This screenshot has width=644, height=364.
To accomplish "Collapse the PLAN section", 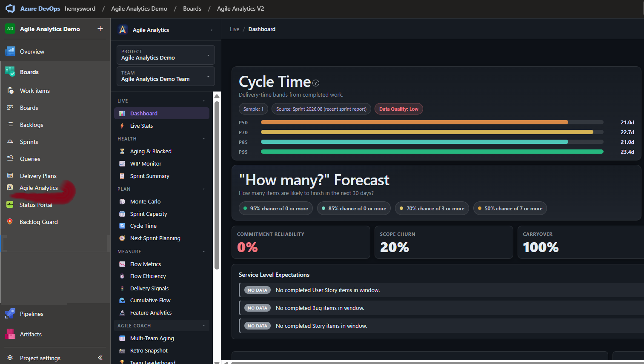I will 204,189.
